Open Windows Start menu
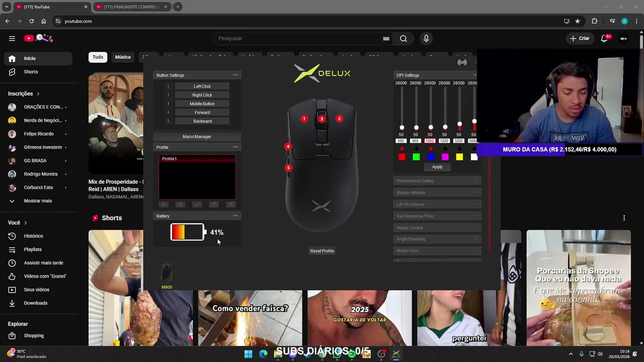Screen dimensions: 644x362 pos(248,354)
